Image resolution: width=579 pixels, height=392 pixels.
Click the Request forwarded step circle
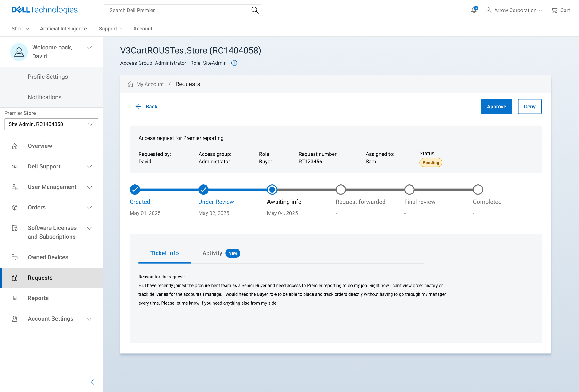pos(341,190)
